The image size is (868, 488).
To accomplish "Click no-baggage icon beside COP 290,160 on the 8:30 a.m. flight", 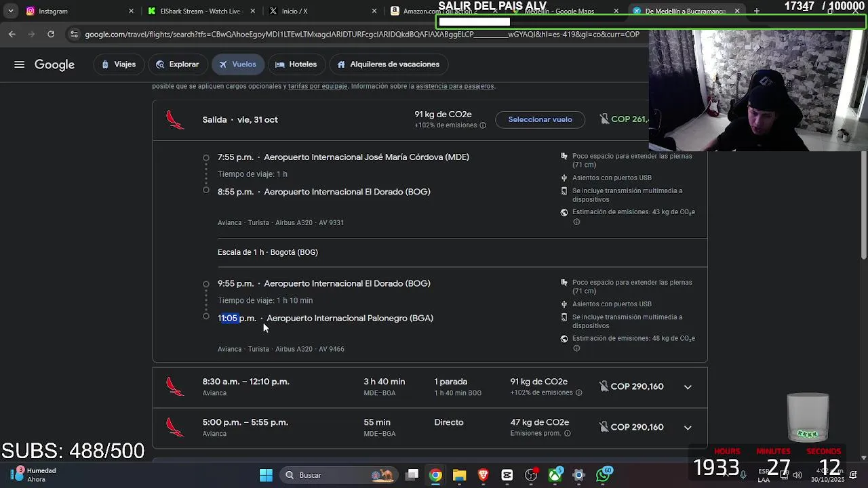I will point(604,387).
